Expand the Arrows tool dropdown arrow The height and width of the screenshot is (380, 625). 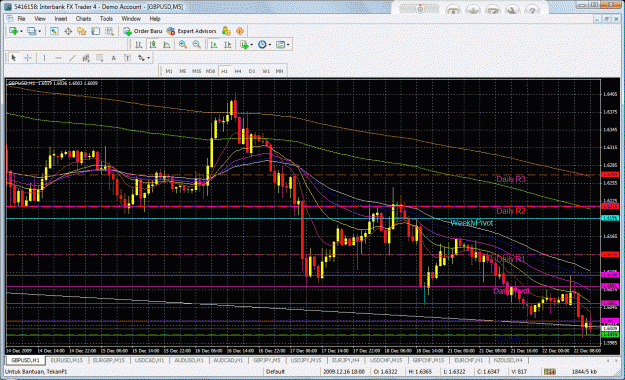click(x=149, y=58)
